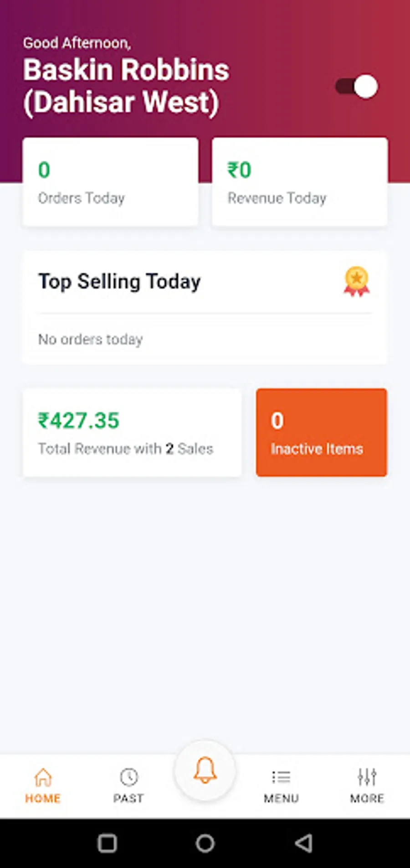The width and height of the screenshot is (410, 868).
Task: Open Total Revenue with 2 Sales card
Action: point(132,433)
